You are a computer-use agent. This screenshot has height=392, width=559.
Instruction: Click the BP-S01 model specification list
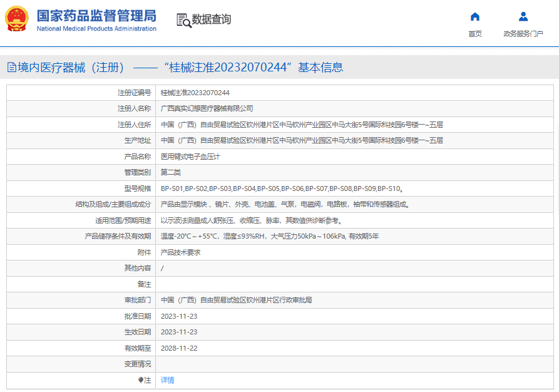(282, 188)
